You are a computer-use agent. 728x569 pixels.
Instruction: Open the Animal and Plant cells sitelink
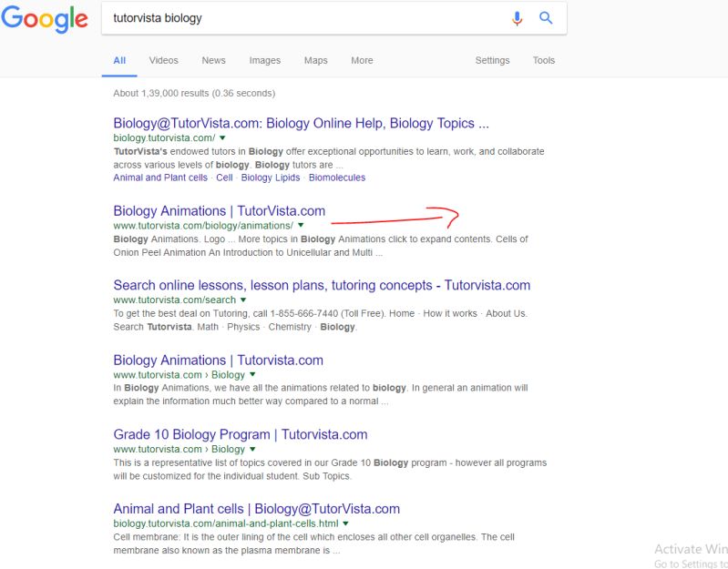point(160,178)
